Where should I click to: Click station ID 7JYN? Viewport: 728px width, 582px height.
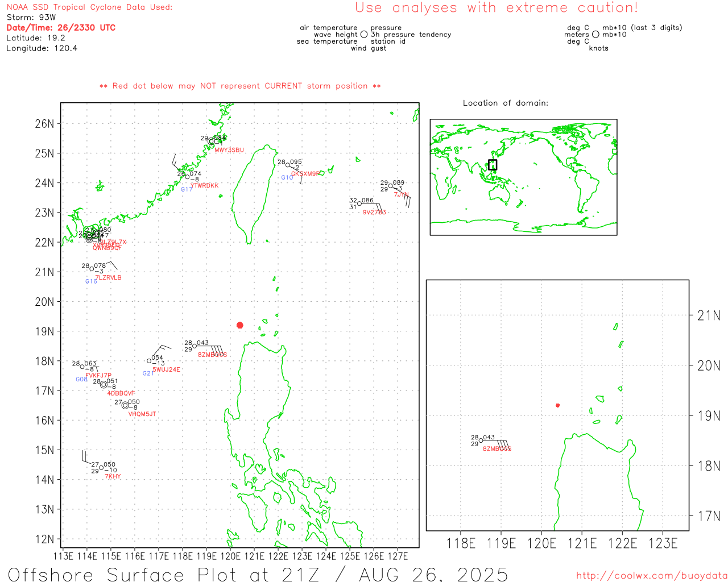tap(402, 194)
